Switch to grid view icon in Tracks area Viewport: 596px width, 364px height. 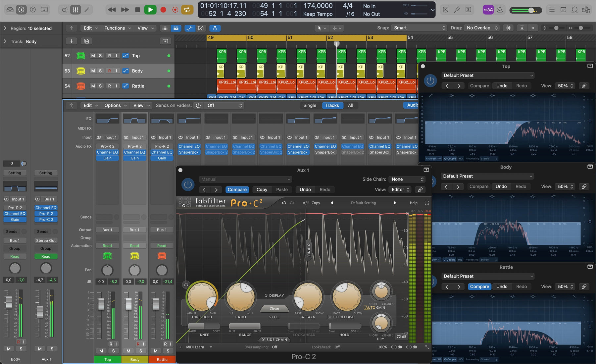(x=165, y=28)
